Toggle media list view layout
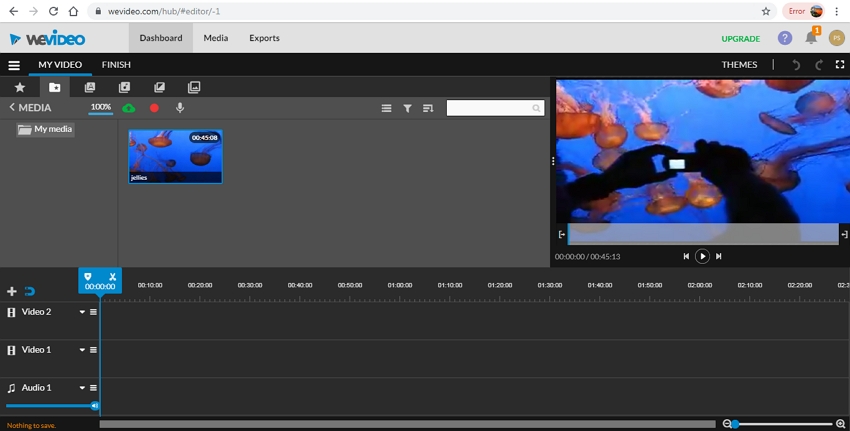Viewport: 850px width, 431px height. click(386, 108)
